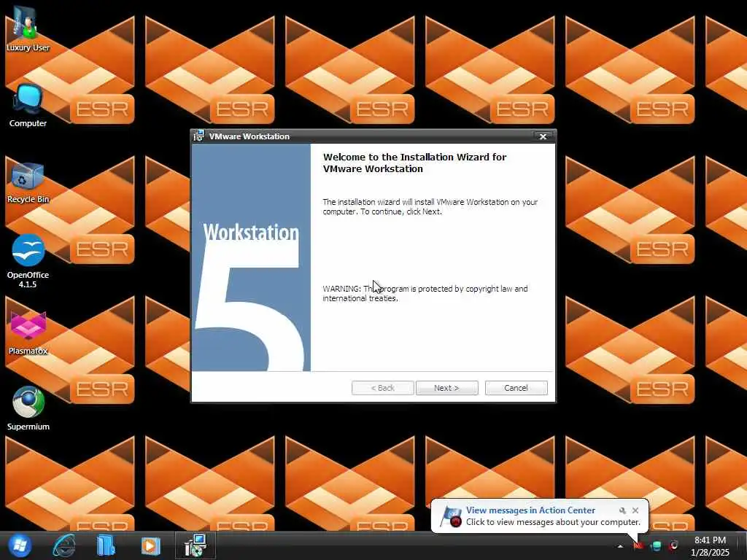Image resolution: width=747 pixels, height=560 pixels.
Task: Select the VMware installer taskbar item
Action: (x=196, y=545)
